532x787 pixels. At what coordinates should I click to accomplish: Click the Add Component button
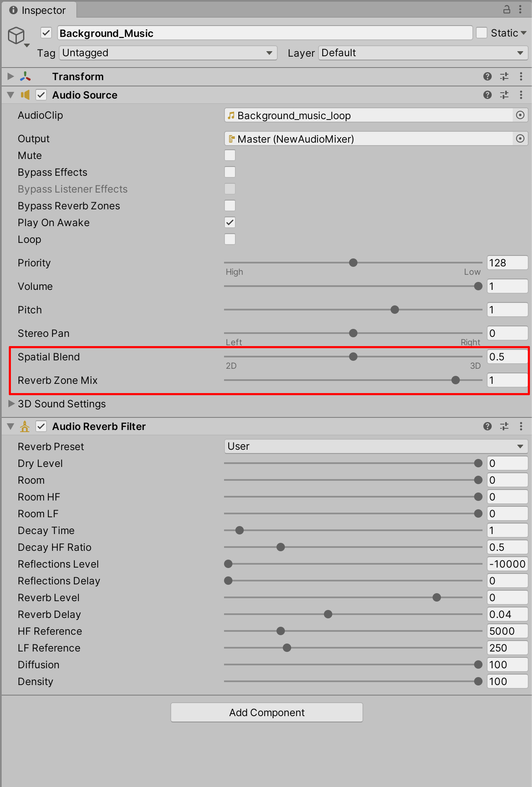point(267,712)
